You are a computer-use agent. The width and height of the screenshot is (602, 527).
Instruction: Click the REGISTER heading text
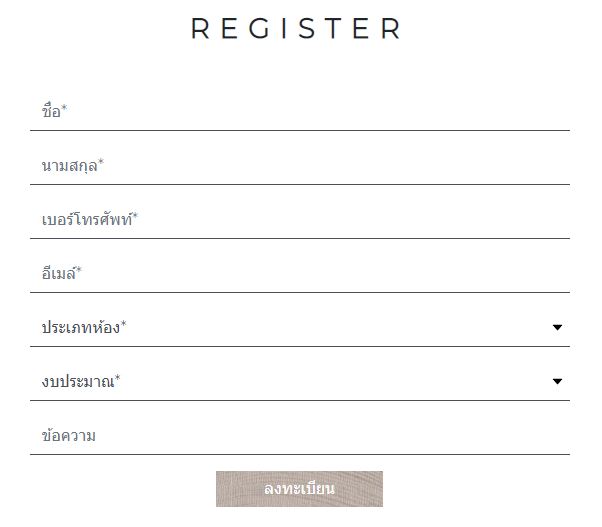click(296, 29)
